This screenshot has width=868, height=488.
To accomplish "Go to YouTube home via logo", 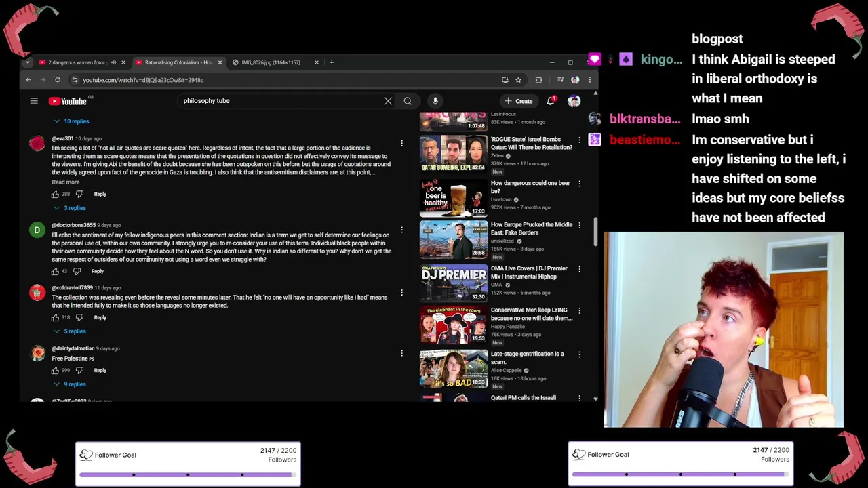I will (x=68, y=101).
